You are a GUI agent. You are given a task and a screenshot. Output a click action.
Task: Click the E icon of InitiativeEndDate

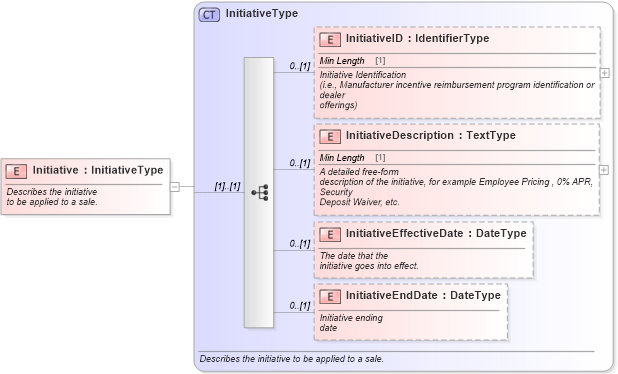pos(330,296)
